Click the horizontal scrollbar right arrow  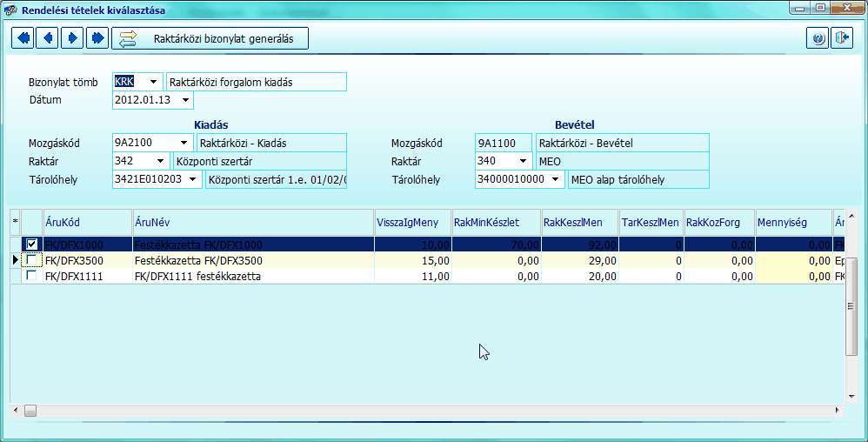tap(837, 411)
